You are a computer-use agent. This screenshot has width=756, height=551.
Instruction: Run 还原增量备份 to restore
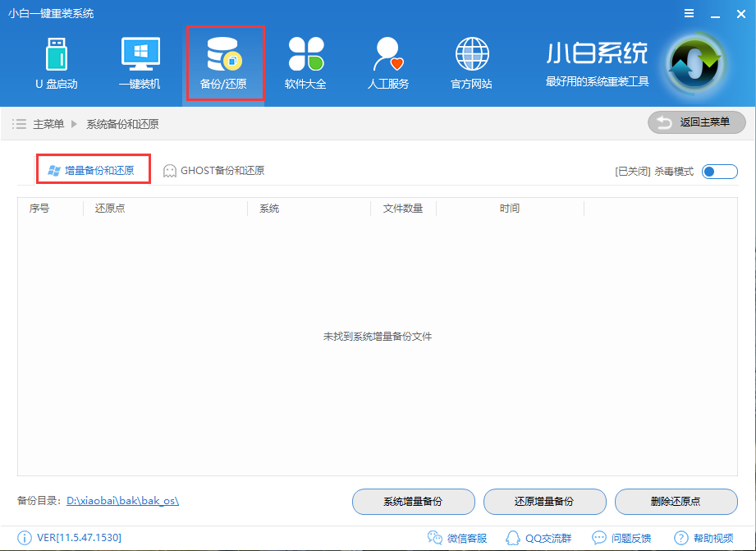coord(544,502)
